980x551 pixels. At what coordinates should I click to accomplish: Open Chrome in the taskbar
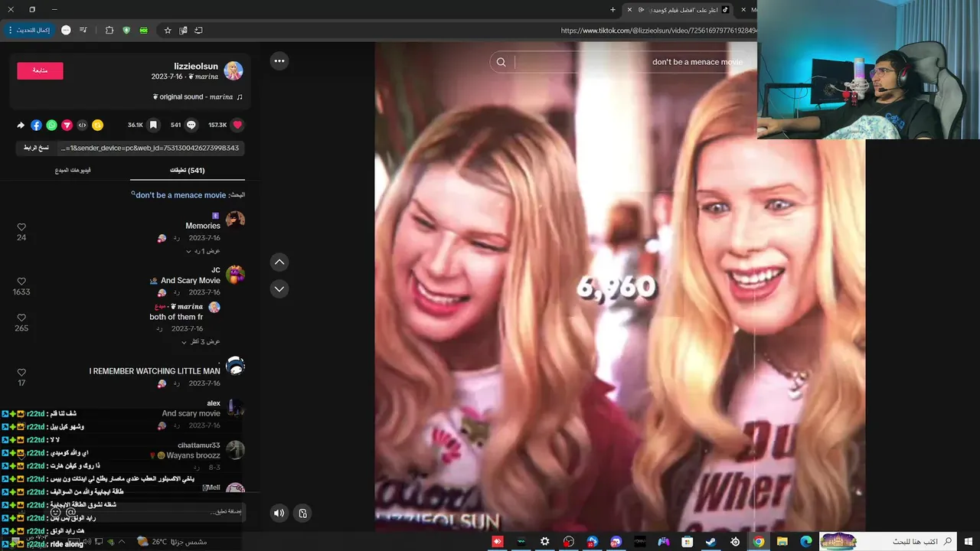point(758,542)
